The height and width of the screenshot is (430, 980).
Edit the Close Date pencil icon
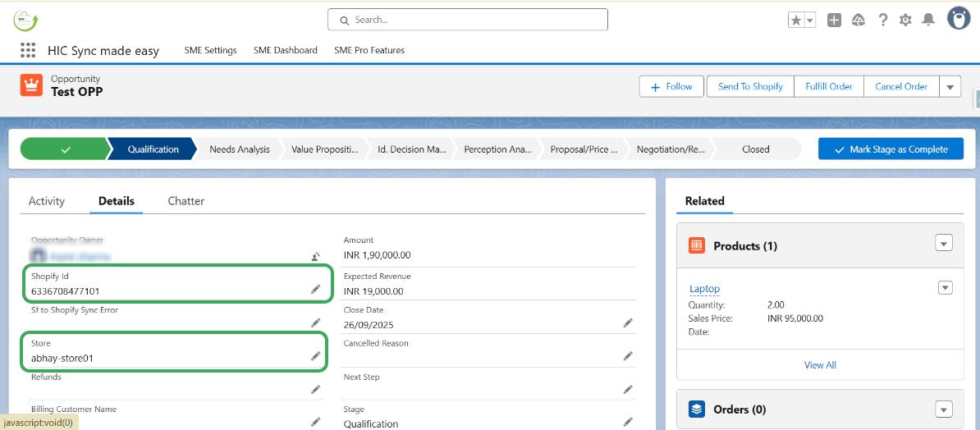tap(628, 323)
